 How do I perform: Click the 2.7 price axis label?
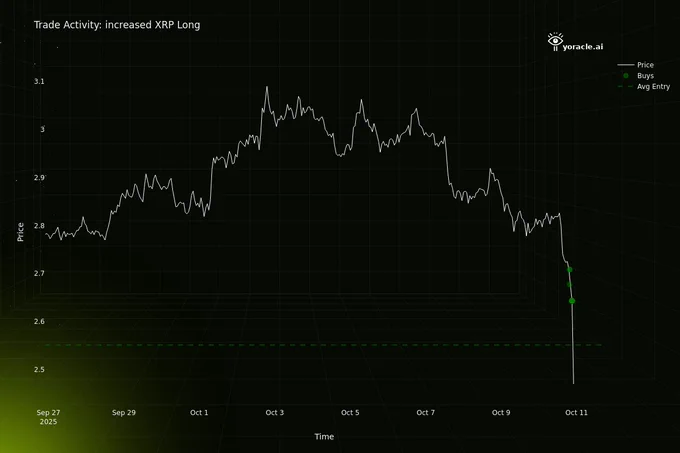[x=39, y=273]
